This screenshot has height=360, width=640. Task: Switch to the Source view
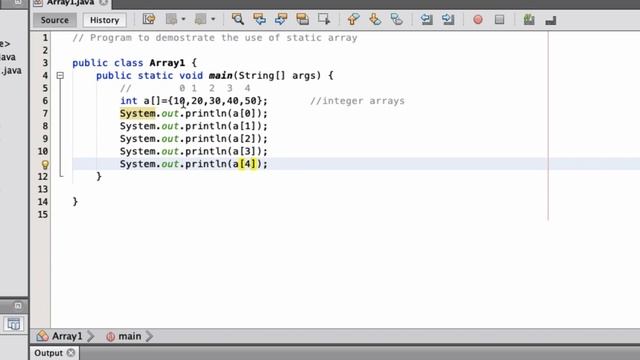55,20
